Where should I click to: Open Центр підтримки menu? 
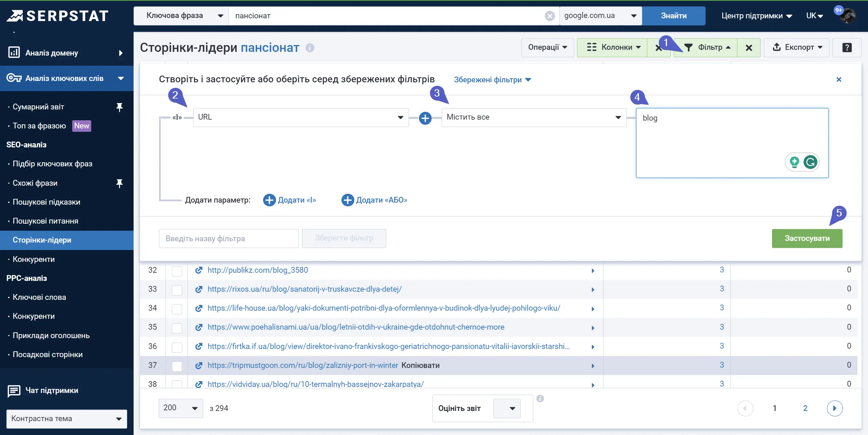(756, 16)
